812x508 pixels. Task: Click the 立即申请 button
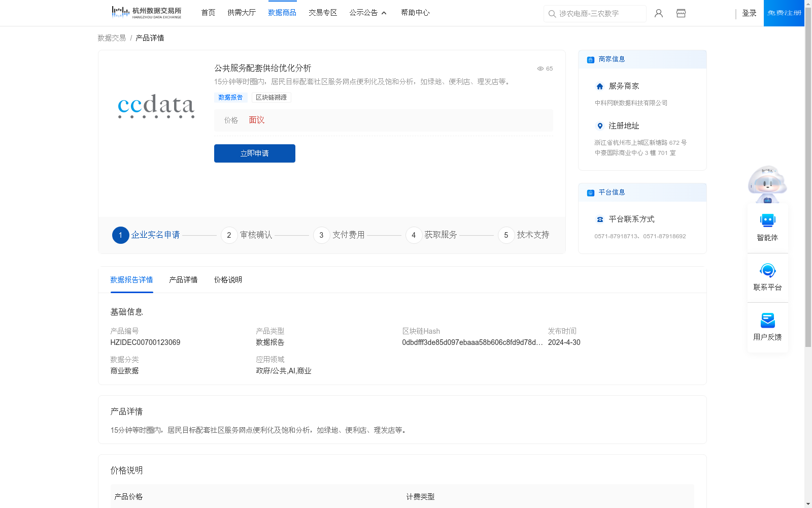tap(255, 153)
